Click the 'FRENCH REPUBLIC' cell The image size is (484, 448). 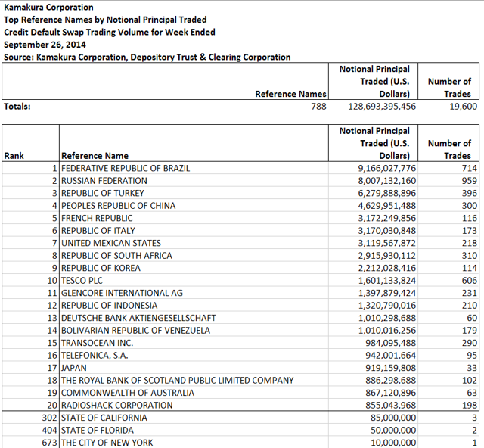click(194, 218)
